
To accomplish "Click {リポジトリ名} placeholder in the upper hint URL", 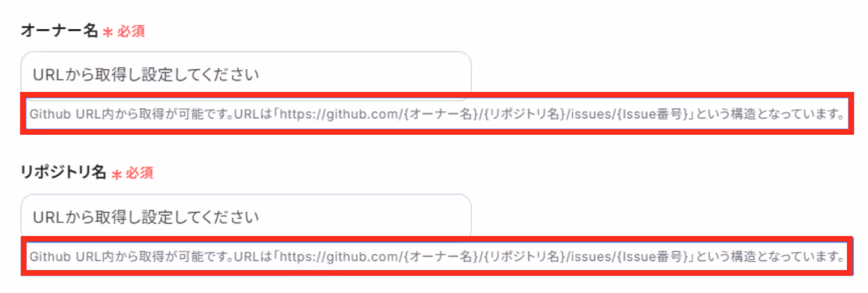I will 524,115.
